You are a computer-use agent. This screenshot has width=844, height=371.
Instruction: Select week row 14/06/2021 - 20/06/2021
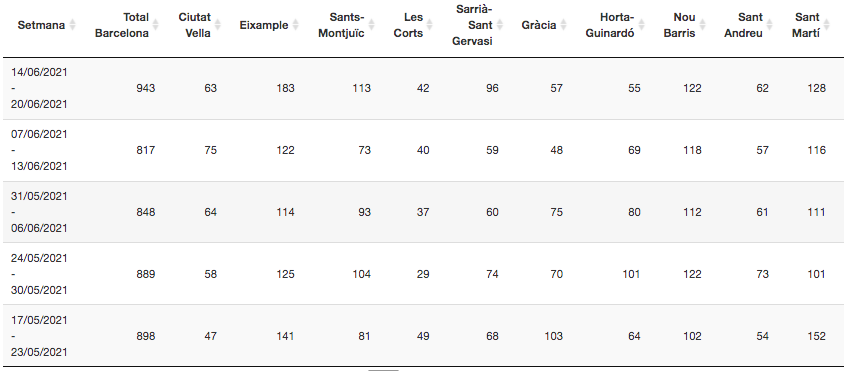422,88
